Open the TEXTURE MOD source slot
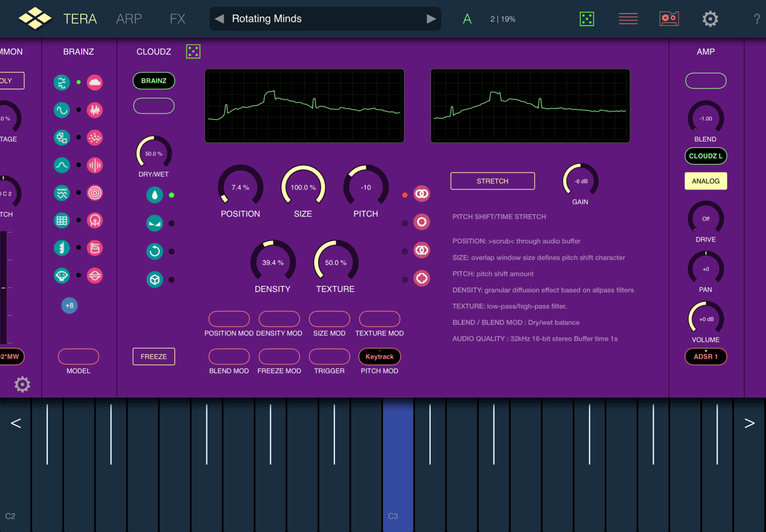Viewport: 766px width, 532px height. pos(379,319)
